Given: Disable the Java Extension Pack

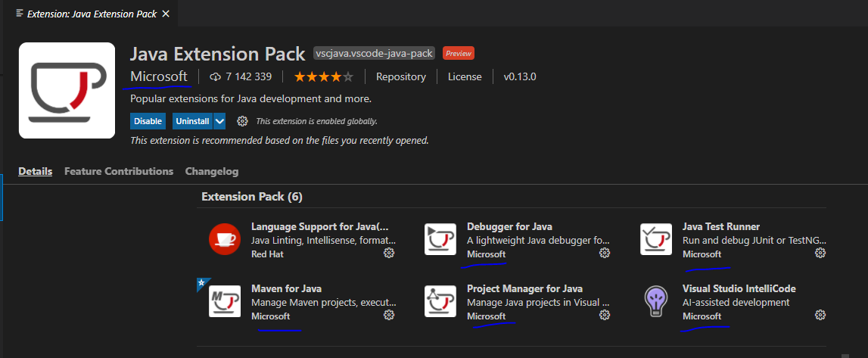Looking at the screenshot, I should [148, 120].
